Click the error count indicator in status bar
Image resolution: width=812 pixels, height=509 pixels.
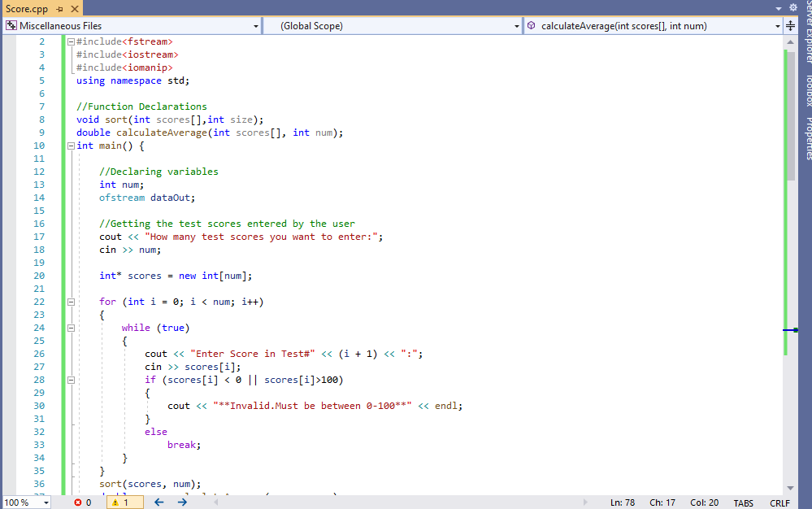coord(85,502)
